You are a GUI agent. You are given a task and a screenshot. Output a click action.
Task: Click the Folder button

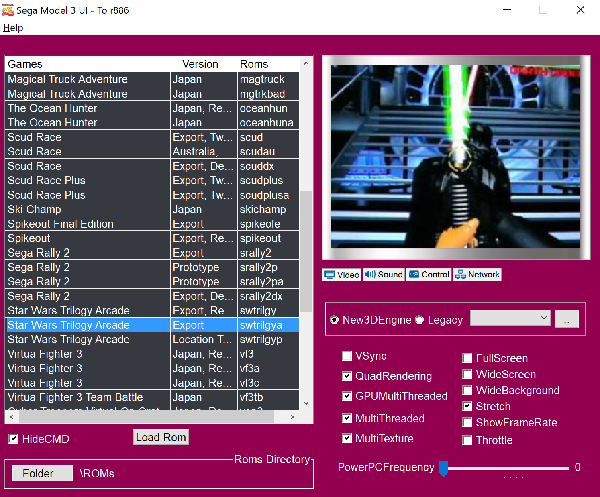point(42,473)
